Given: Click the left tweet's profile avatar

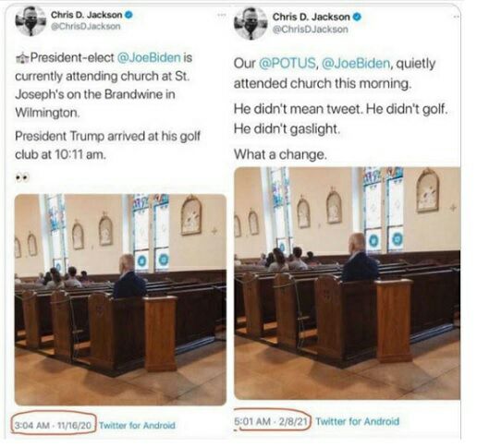Looking at the screenshot, I should pos(31,21).
